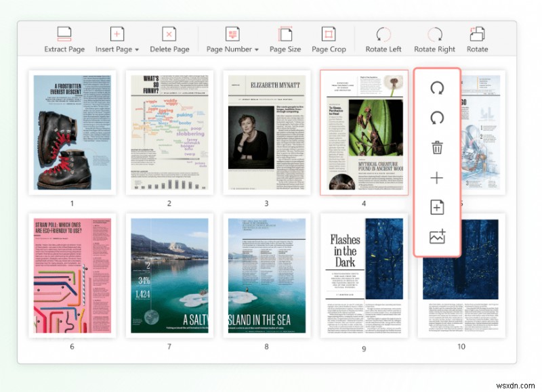Select the Rotate Left toolbar icon
The height and width of the screenshot is (392, 542).
coord(383,39)
